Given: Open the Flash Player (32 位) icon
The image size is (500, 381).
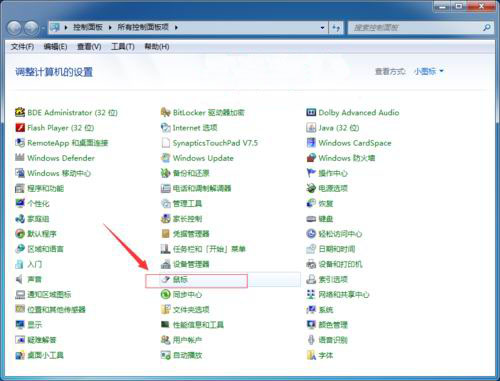Looking at the screenshot, I should [x=20, y=128].
